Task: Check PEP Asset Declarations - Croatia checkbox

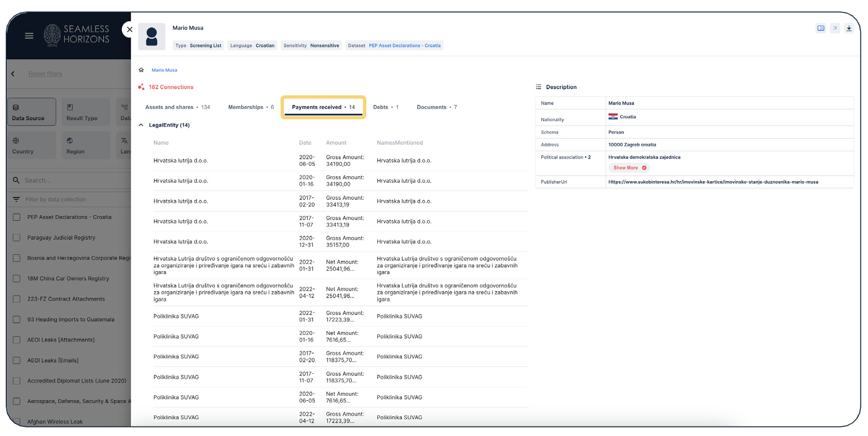Action: [x=17, y=217]
